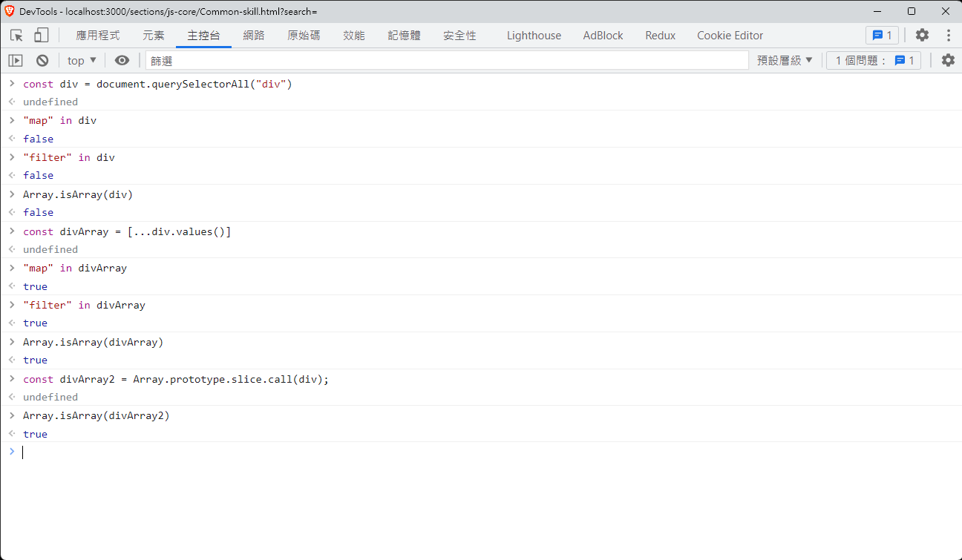Switch to the 記憶體 tab
The height and width of the screenshot is (560, 962).
404,36
